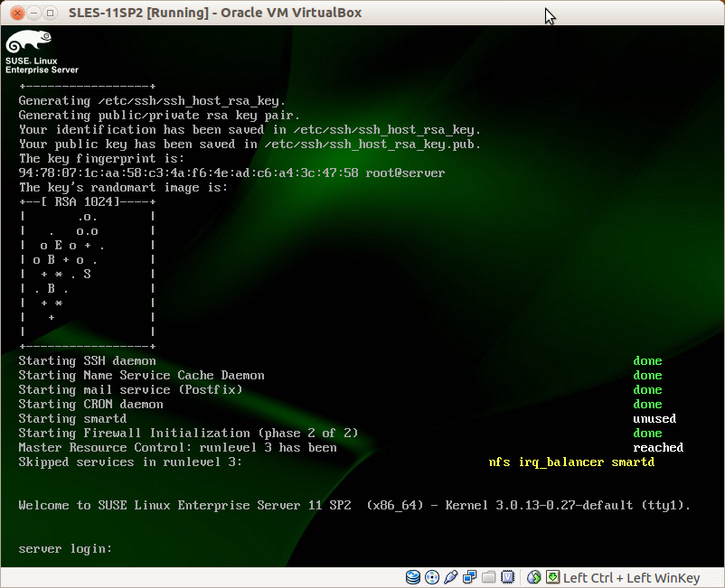Open the hard disk activity indicator
The height and width of the screenshot is (588, 725).
413,577
